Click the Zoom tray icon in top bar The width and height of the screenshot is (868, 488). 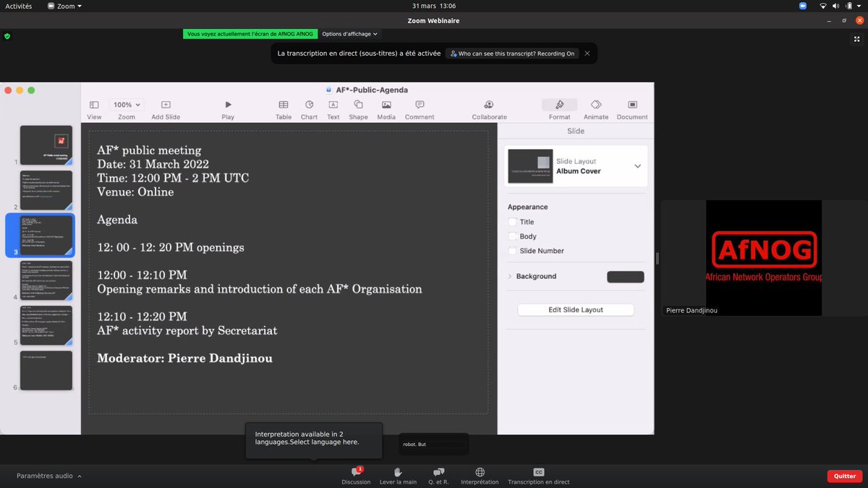(803, 6)
